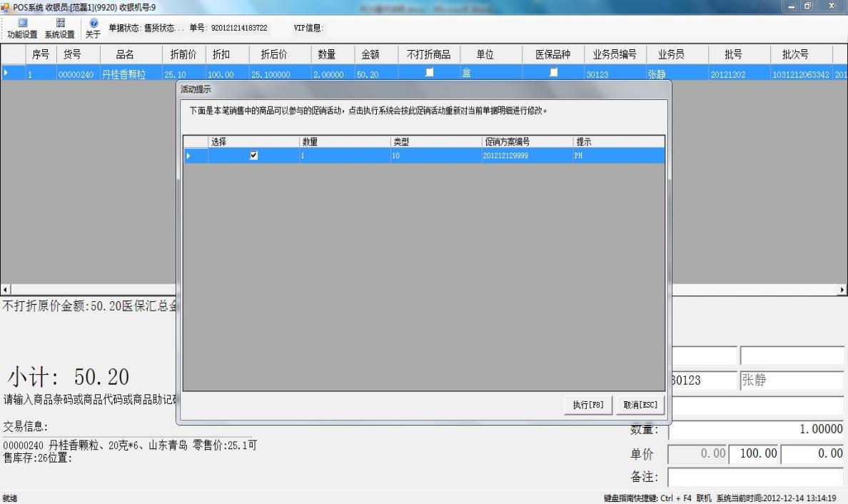Screen dimensions: 848x504
Task: Click the 关于 about help icon
Action: [x=93, y=28]
